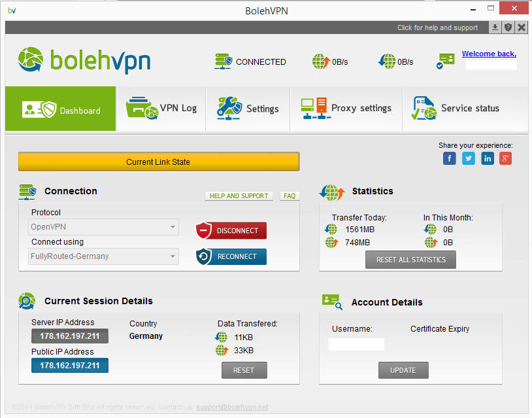Click the 'Germany' country value
The height and width of the screenshot is (418, 532).
(x=146, y=336)
